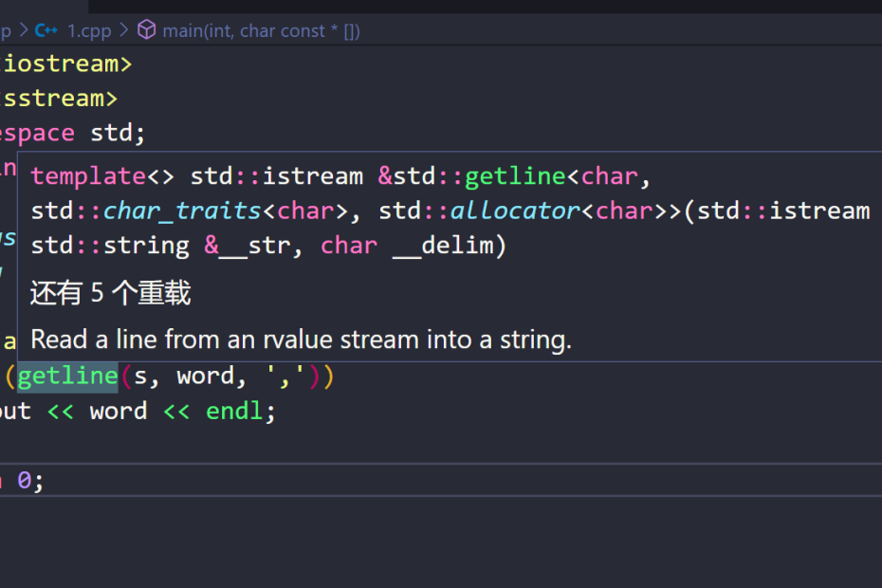Click the '还有 5 个重载' overloads text
882x588 pixels.
click(x=111, y=294)
